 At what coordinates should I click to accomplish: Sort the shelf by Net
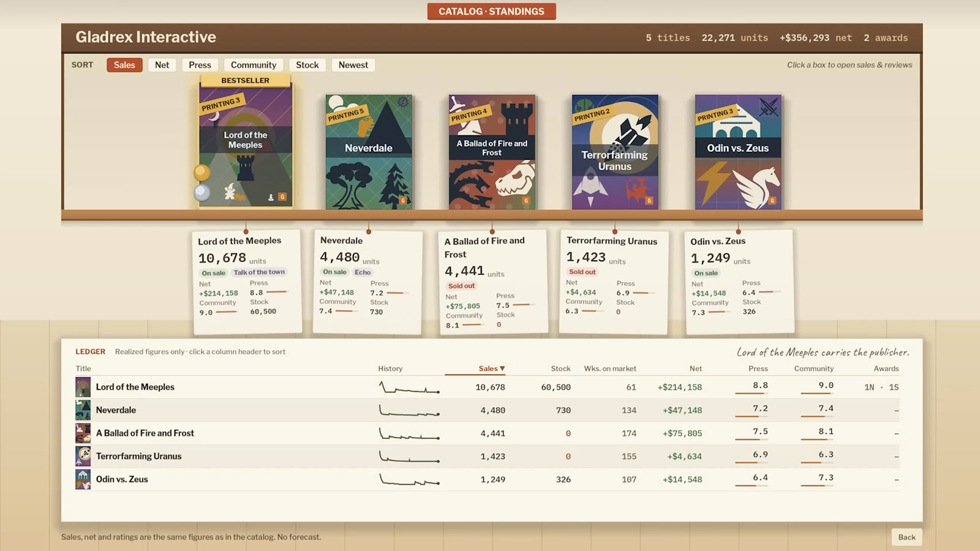(x=162, y=65)
